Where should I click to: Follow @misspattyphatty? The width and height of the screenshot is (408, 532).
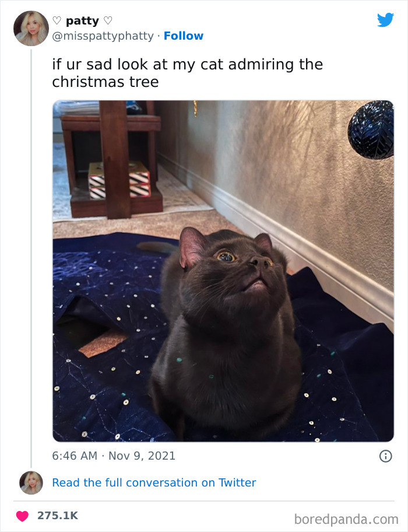point(184,36)
